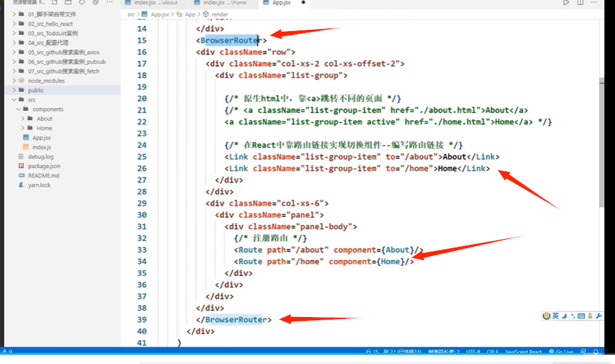Click the errors and warnings indicator
615x364 pixels.
[x=7, y=351]
